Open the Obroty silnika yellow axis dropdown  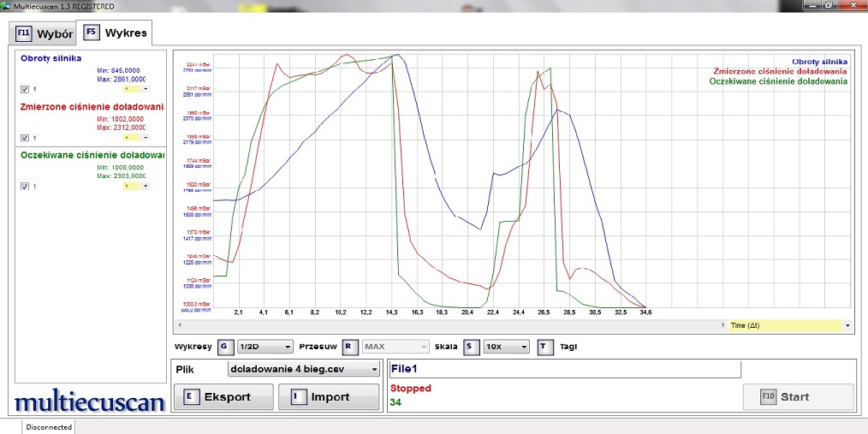135,88
